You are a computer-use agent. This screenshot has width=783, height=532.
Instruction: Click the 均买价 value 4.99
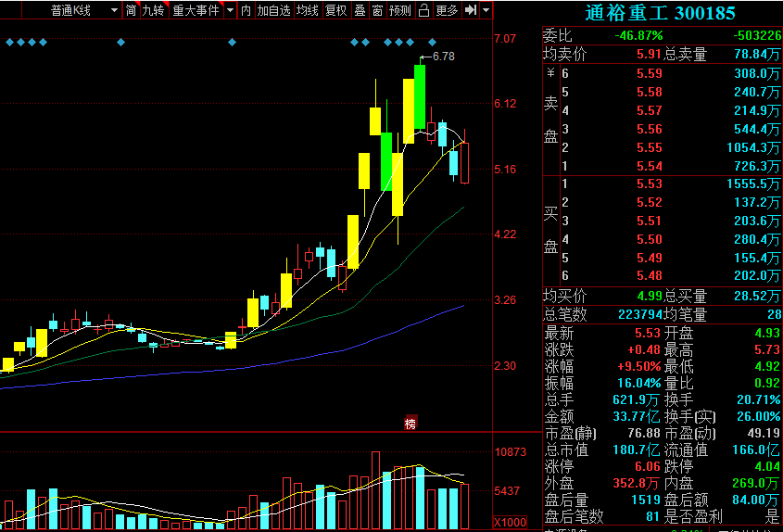(x=650, y=296)
